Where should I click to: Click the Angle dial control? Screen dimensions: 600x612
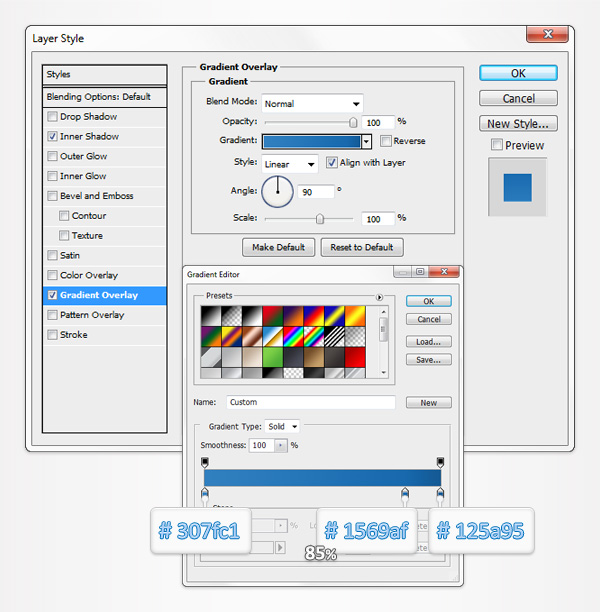point(277,191)
